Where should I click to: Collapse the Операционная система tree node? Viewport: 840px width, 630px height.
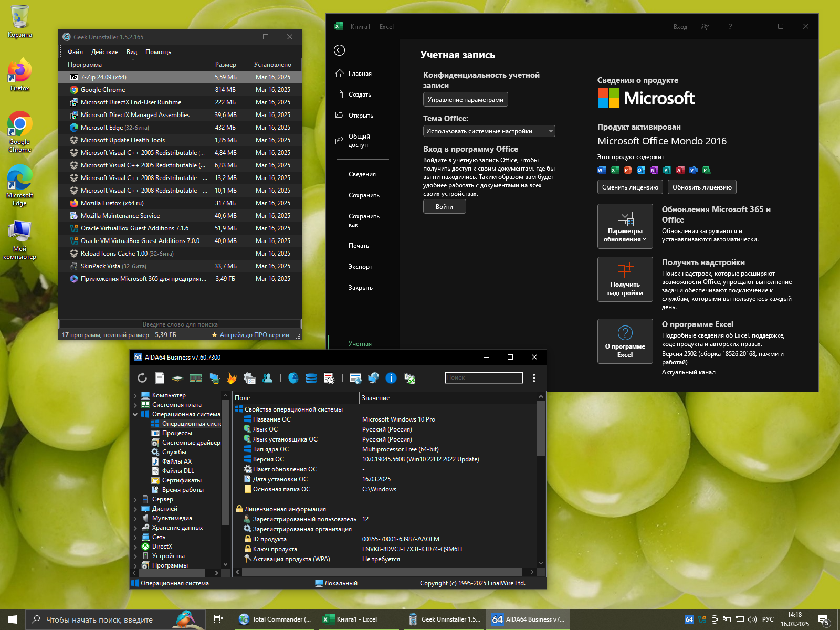(x=135, y=415)
